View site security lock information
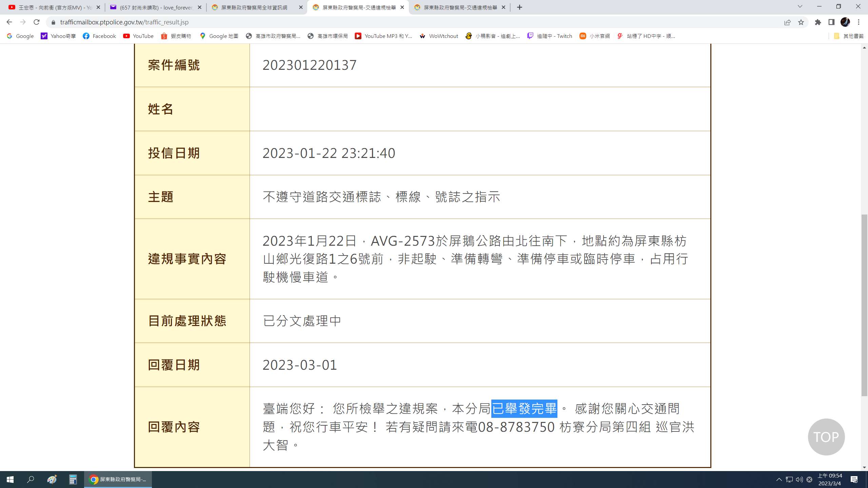Viewport: 868px width, 488px height. (53, 22)
